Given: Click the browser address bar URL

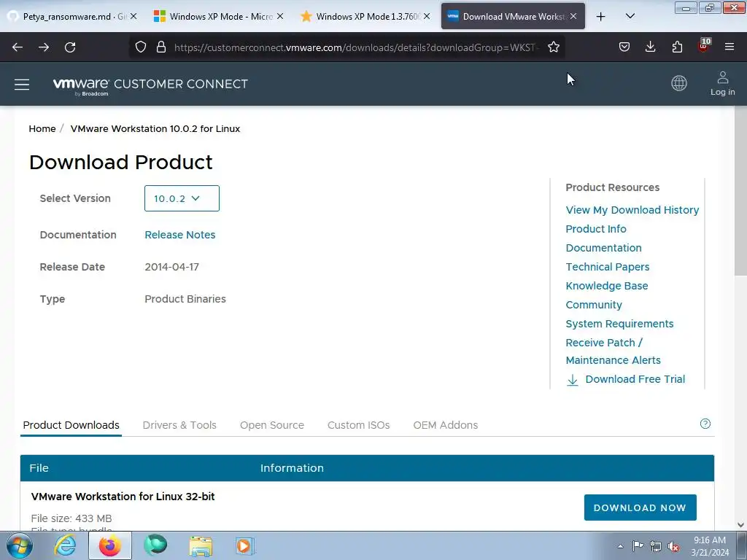Looking at the screenshot, I should tap(356, 47).
